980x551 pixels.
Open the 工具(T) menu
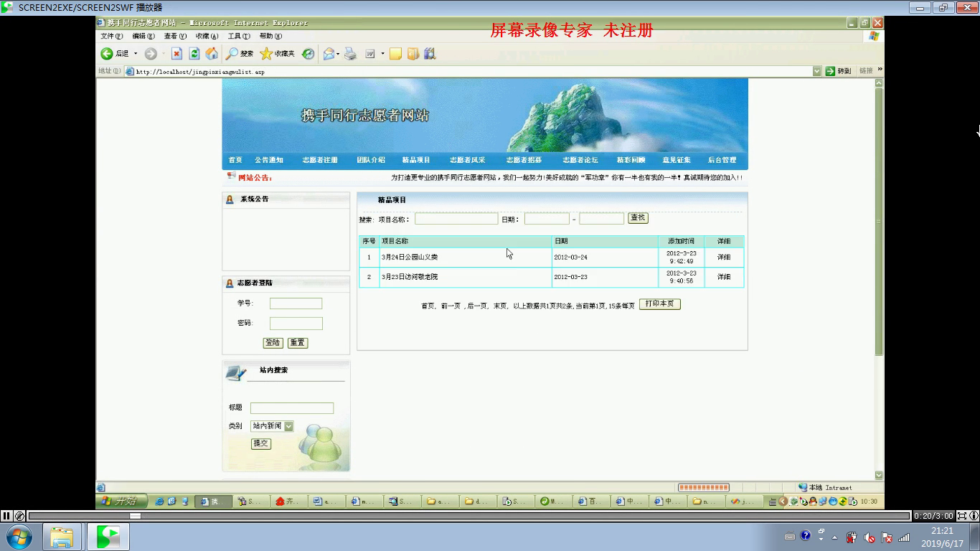[239, 36]
